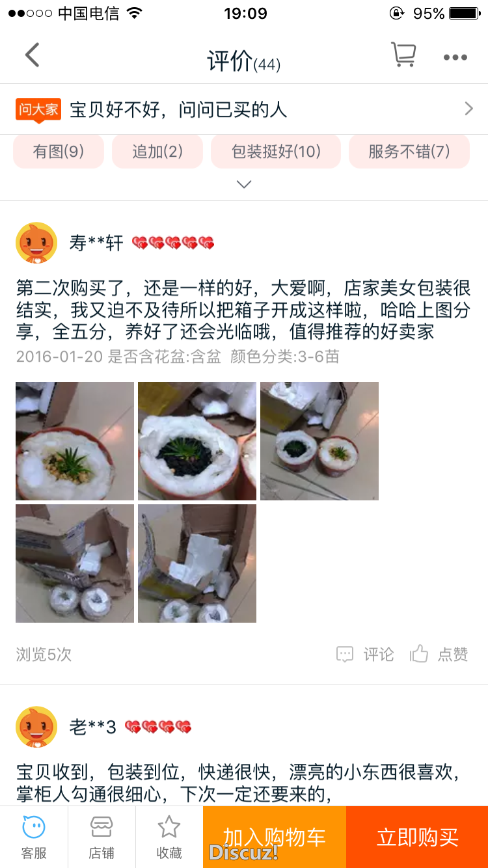Tap the avatar of reviewer 老**3
The width and height of the screenshot is (488, 868).
click(x=36, y=727)
